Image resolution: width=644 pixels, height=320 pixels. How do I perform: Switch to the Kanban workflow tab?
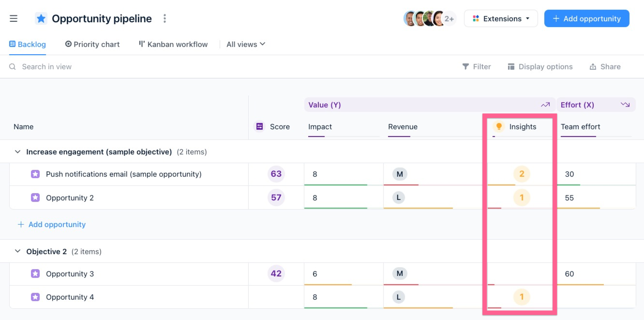tap(172, 44)
